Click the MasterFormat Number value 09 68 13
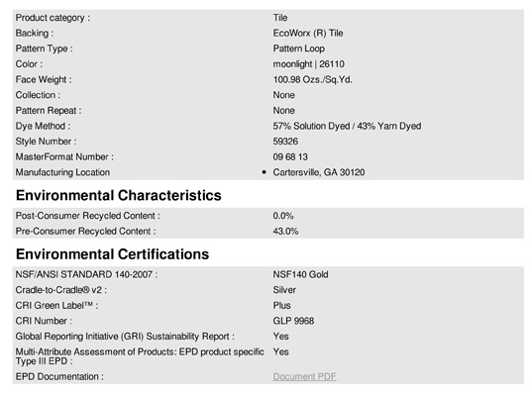532x396 pixels. click(290, 157)
